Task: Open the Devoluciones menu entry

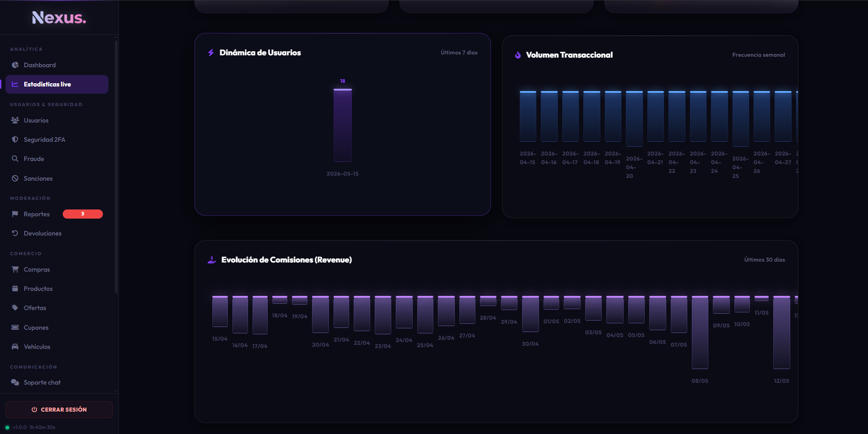Action: [x=57, y=233]
